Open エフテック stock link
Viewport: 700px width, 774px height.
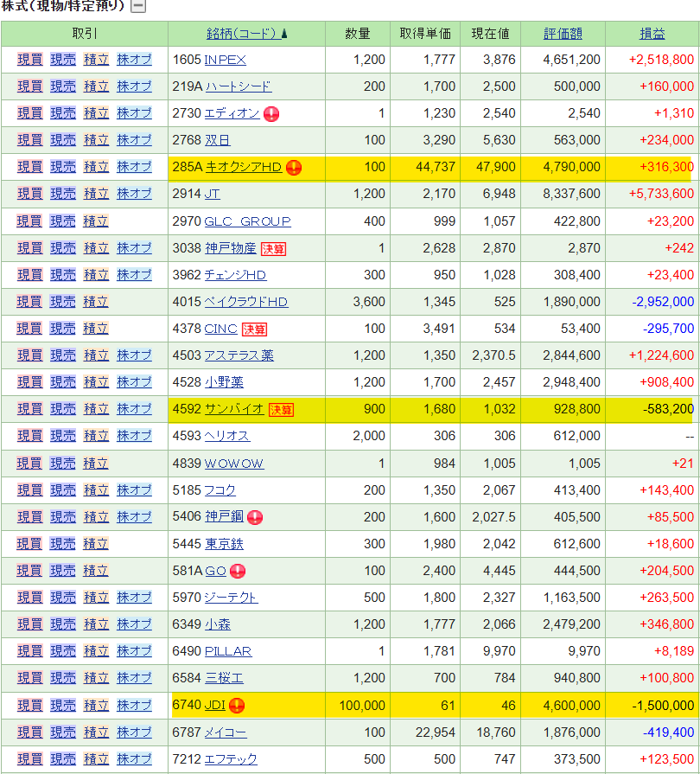point(231,759)
